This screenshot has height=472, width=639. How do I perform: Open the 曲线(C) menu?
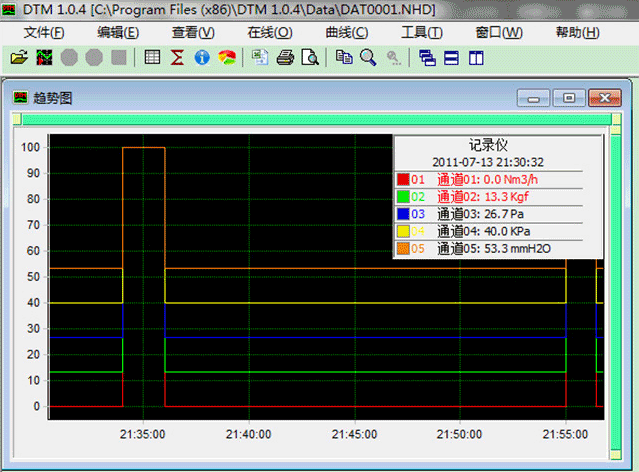346,32
